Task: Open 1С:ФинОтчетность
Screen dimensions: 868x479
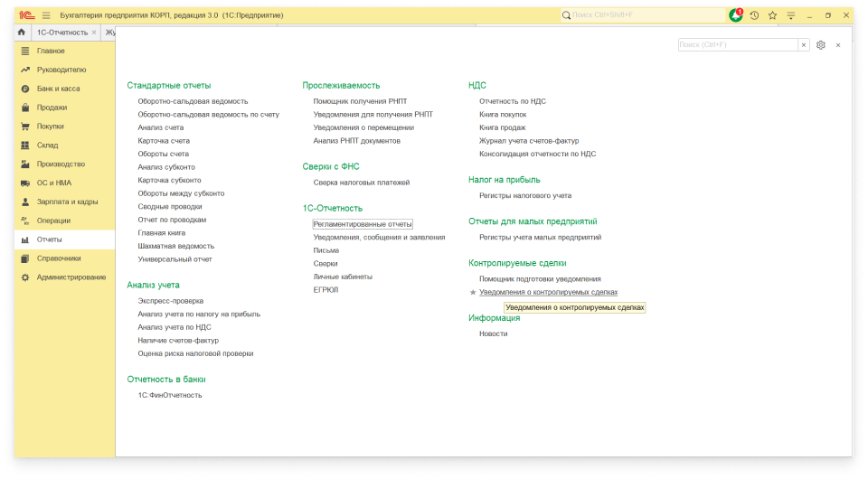Action: (170, 395)
